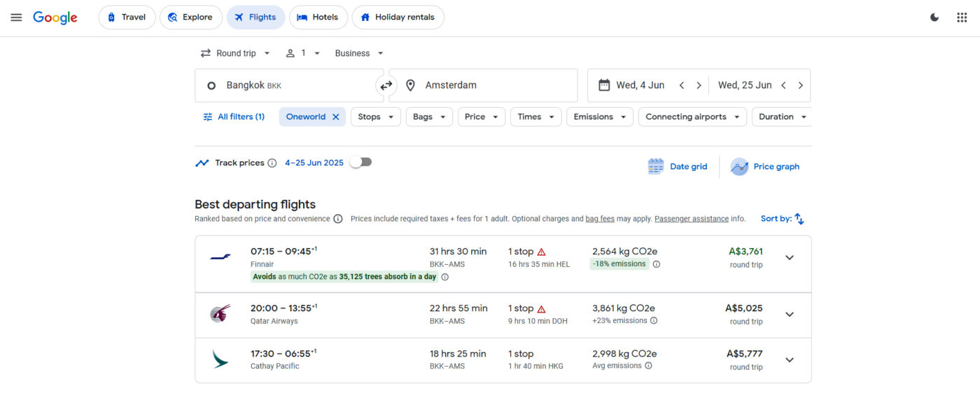This screenshot has width=980, height=396.
Task: Click the Qatar Airways logo
Action: (x=220, y=314)
